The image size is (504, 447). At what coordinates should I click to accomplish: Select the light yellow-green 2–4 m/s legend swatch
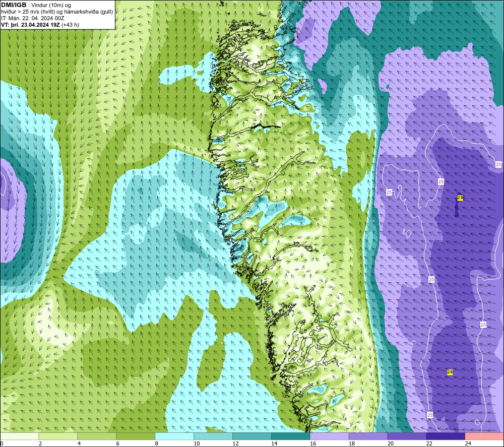point(58,436)
